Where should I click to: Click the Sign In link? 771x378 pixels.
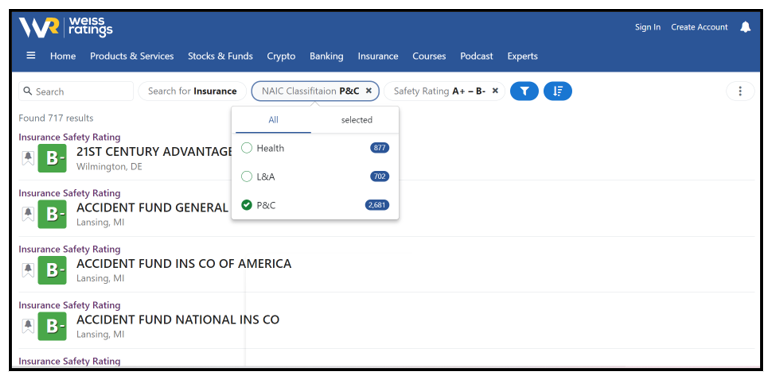[648, 27]
